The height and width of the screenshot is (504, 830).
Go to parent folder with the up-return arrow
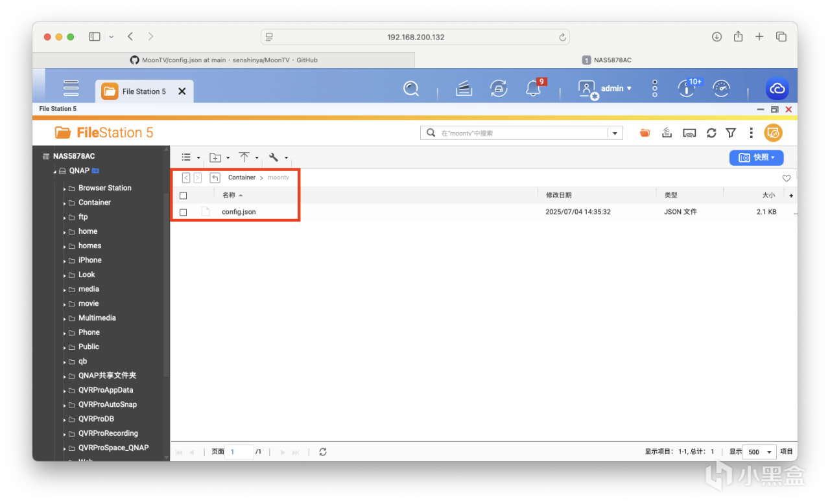point(215,178)
